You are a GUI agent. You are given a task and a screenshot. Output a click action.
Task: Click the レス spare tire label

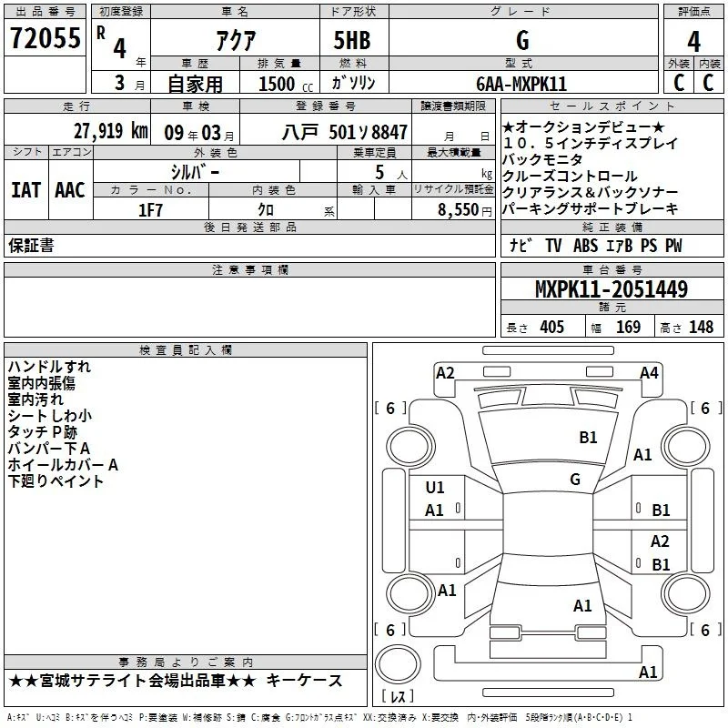[398, 696]
